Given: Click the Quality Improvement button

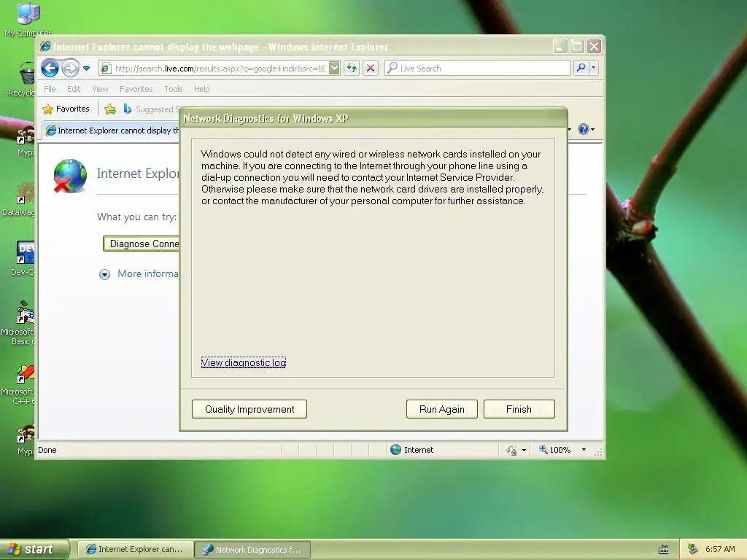Looking at the screenshot, I should click(x=249, y=409).
